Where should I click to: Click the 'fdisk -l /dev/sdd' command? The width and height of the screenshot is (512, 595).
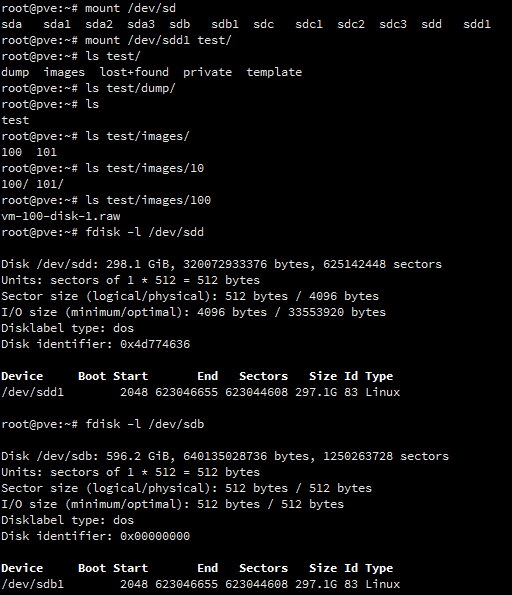point(145,232)
